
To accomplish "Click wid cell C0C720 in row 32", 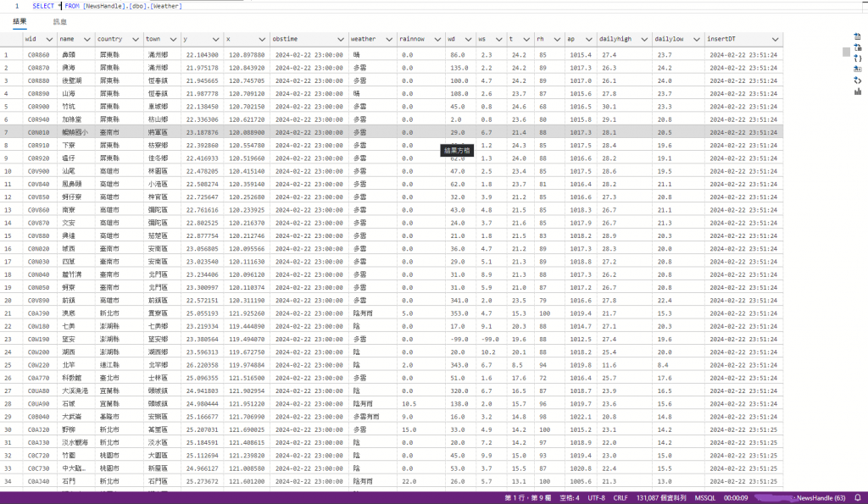I will (38, 456).
